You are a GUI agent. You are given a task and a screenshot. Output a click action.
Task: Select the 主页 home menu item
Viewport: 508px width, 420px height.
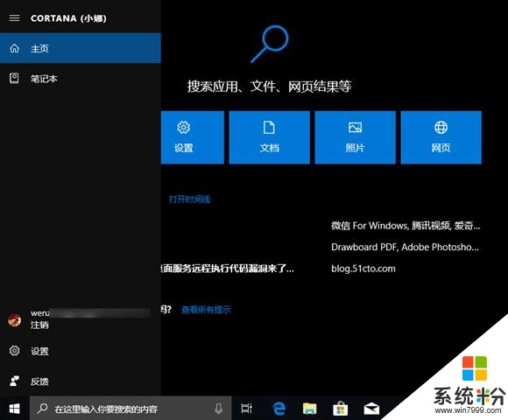click(81, 48)
